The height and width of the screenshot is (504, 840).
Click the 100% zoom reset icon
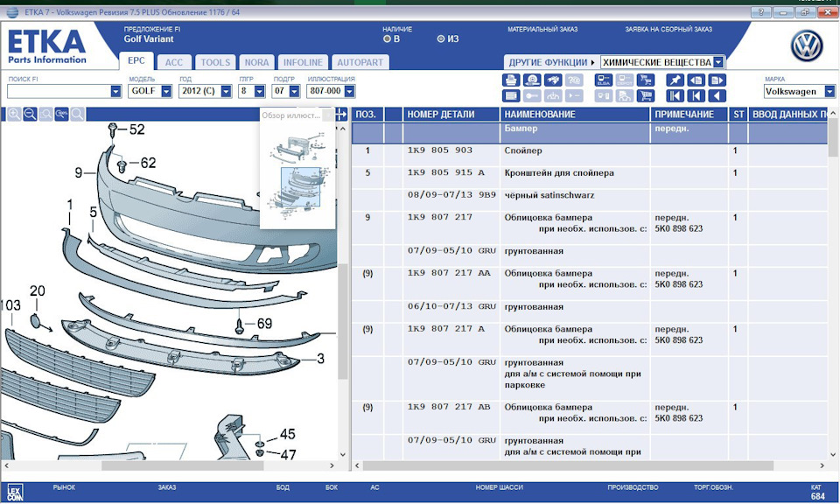[x=61, y=114]
